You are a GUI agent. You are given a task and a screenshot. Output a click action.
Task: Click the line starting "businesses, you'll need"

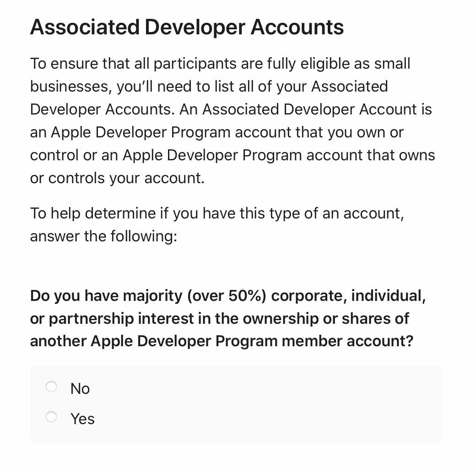click(209, 87)
